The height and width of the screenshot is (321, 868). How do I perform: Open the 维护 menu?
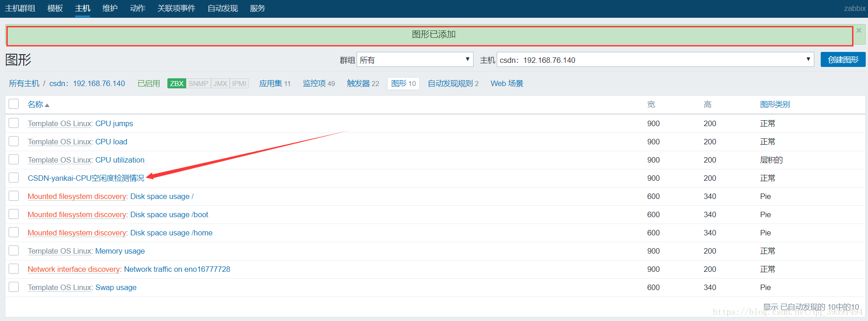110,8
